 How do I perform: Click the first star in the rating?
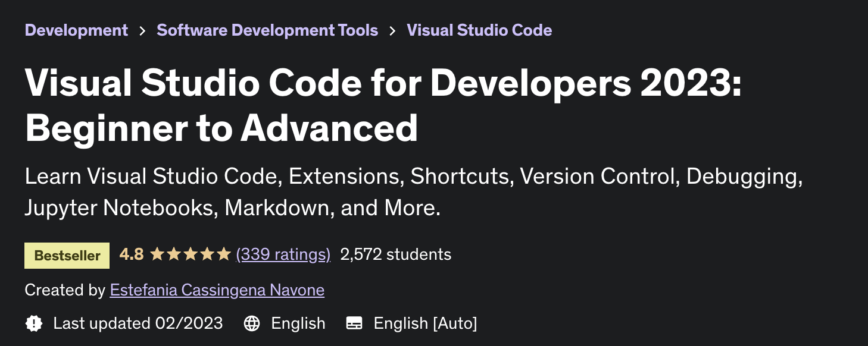click(158, 254)
